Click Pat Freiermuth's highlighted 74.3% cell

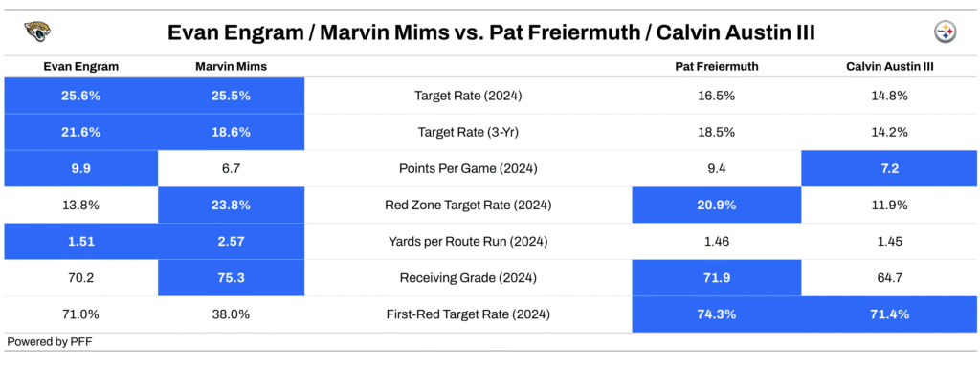716,315
